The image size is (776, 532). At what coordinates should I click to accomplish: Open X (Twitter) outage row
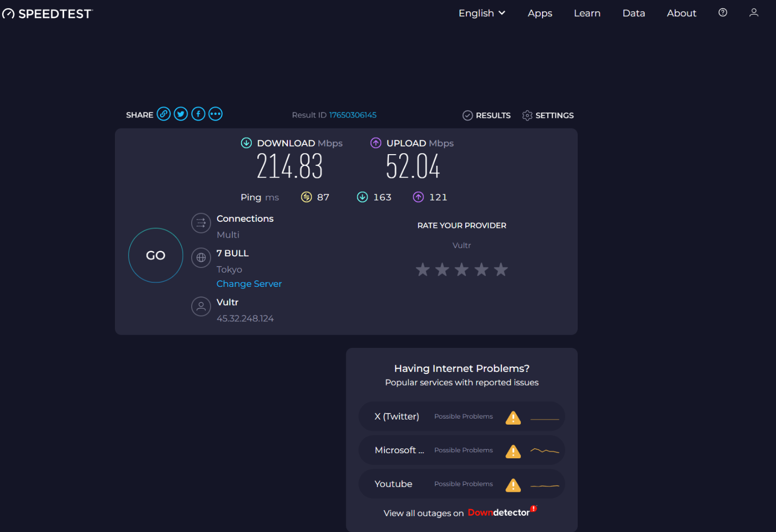click(x=462, y=417)
